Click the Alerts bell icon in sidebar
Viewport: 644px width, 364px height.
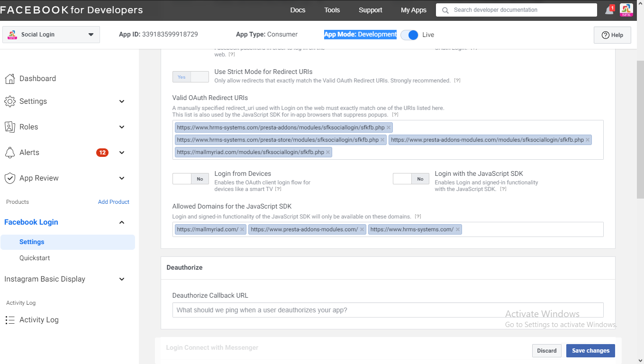point(10,153)
